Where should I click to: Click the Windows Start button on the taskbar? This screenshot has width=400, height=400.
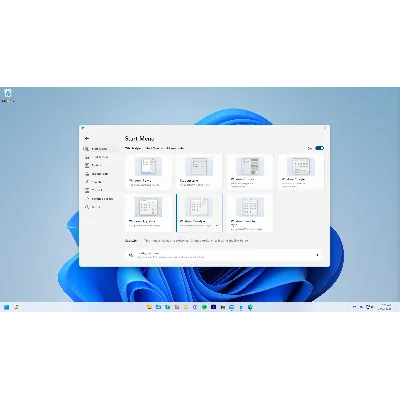point(6,307)
